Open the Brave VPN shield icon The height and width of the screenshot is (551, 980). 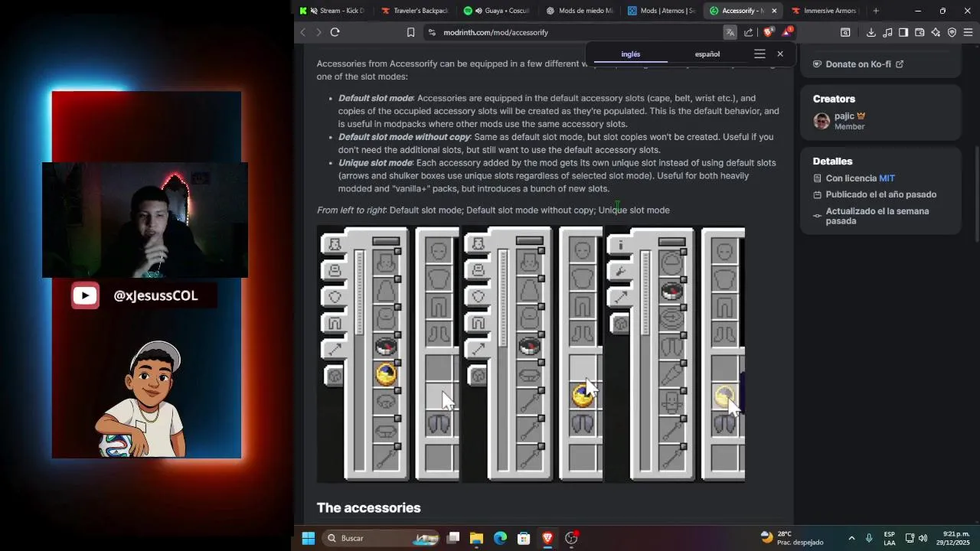(952, 32)
